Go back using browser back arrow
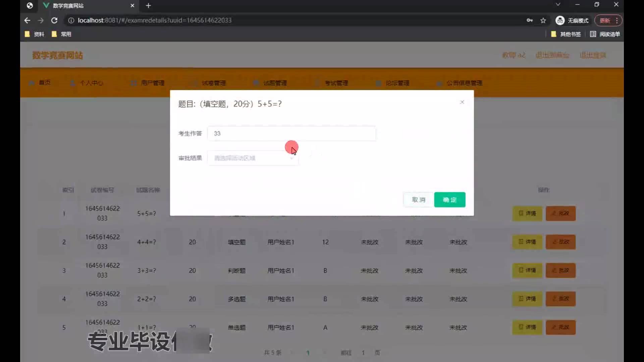Viewport: 644px width, 362px height. [27, 20]
